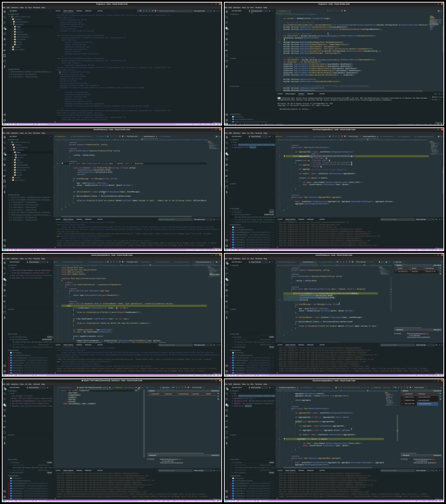Save results as CSV in Untitled-2 window
The height and width of the screenshot is (504, 446).
[x=218, y=394]
